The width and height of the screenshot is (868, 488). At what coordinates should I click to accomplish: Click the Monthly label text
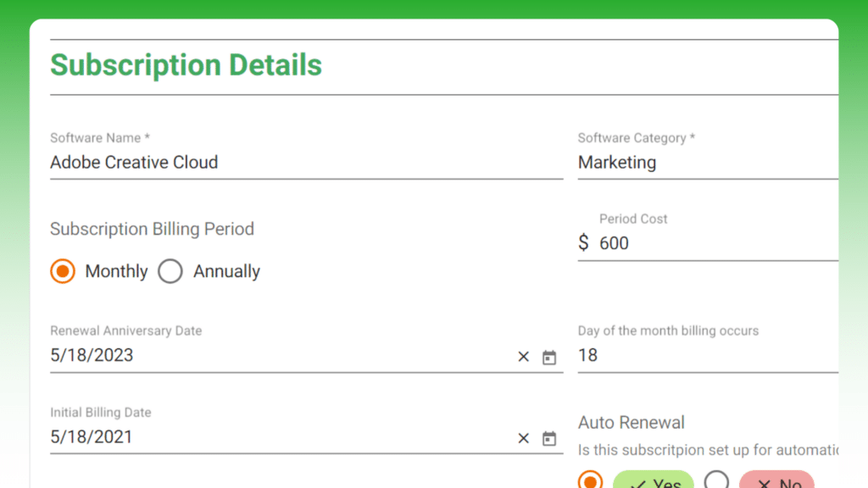[116, 272]
